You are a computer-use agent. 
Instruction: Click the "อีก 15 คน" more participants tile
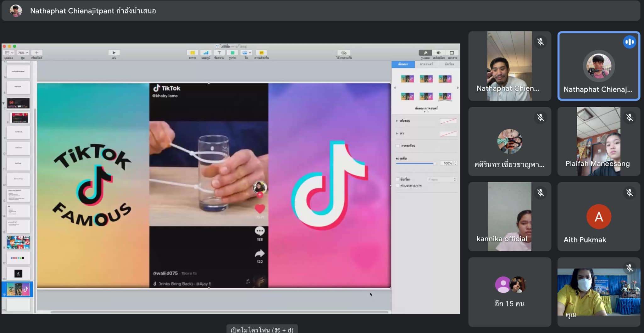(509, 292)
